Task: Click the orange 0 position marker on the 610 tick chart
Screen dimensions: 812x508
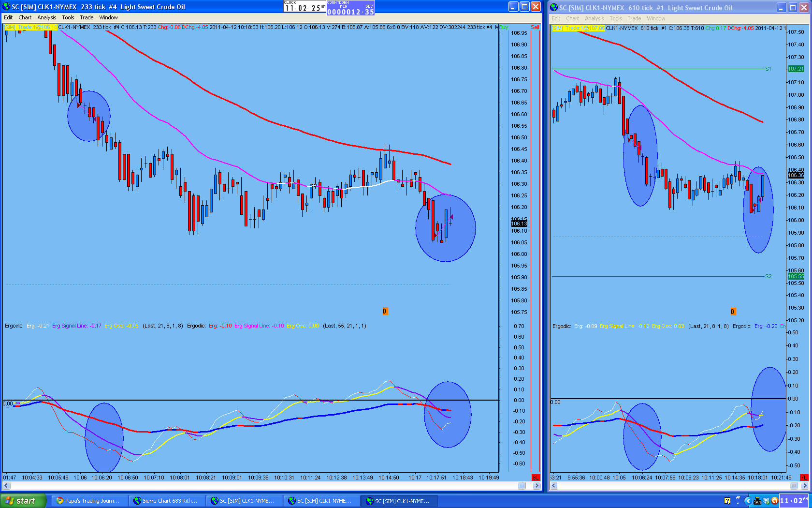Action: [733, 312]
